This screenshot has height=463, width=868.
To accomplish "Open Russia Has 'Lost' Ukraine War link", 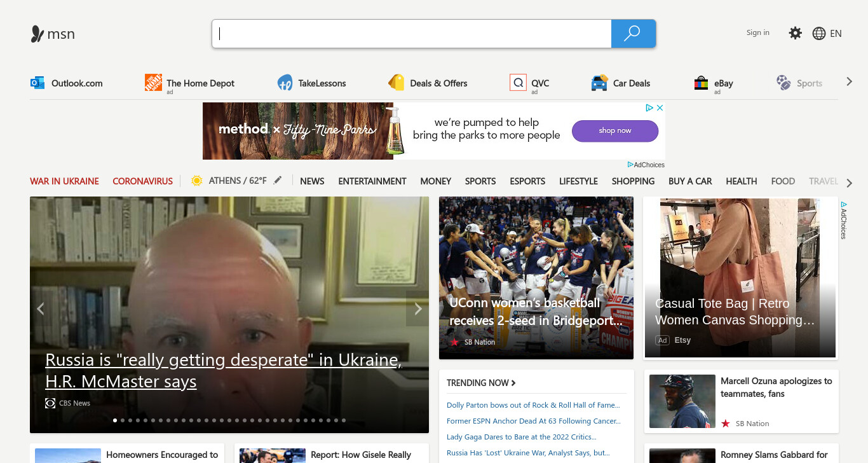I will pyautogui.click(x=528, y=453).
